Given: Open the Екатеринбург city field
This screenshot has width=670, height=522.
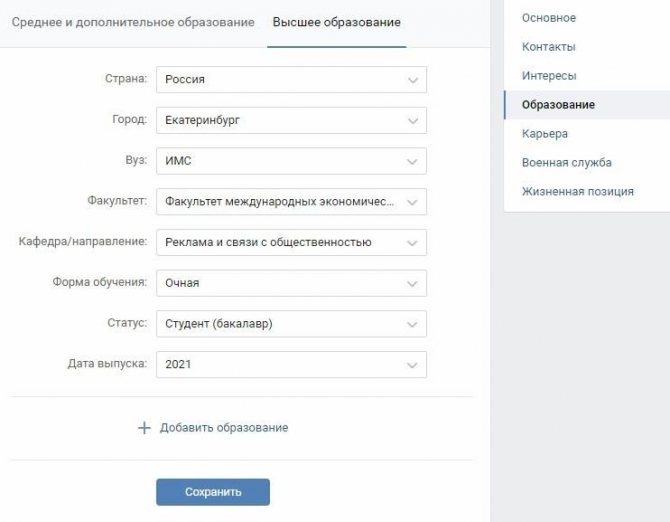Looking at the screenshot, I should [291, 120].
